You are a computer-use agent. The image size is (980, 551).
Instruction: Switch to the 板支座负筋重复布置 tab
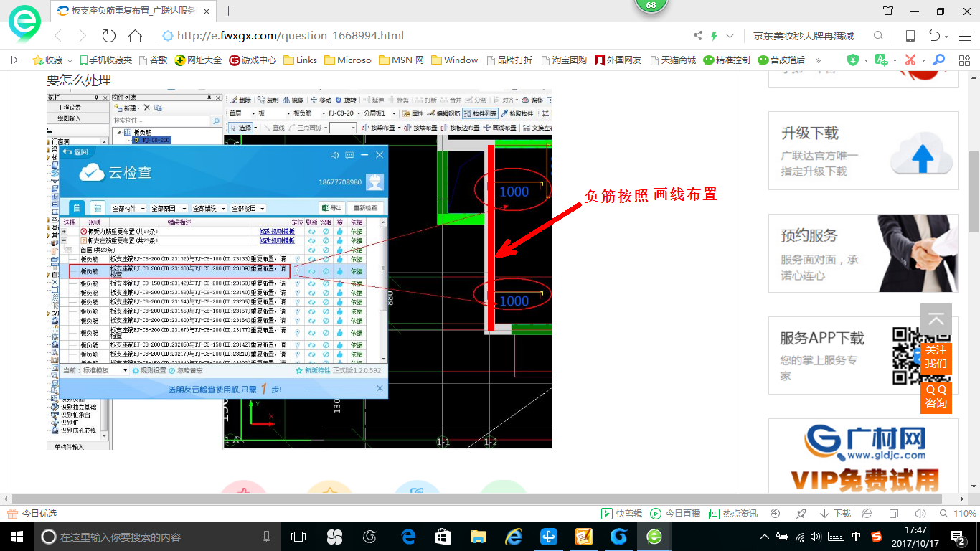[x=132, y=11]
